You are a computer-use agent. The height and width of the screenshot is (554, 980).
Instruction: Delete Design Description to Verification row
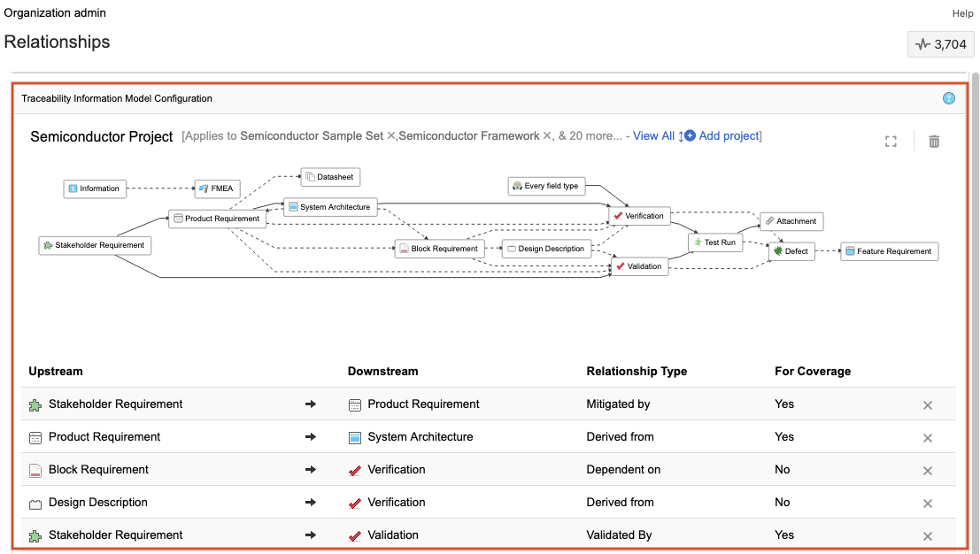coord(928,504)
